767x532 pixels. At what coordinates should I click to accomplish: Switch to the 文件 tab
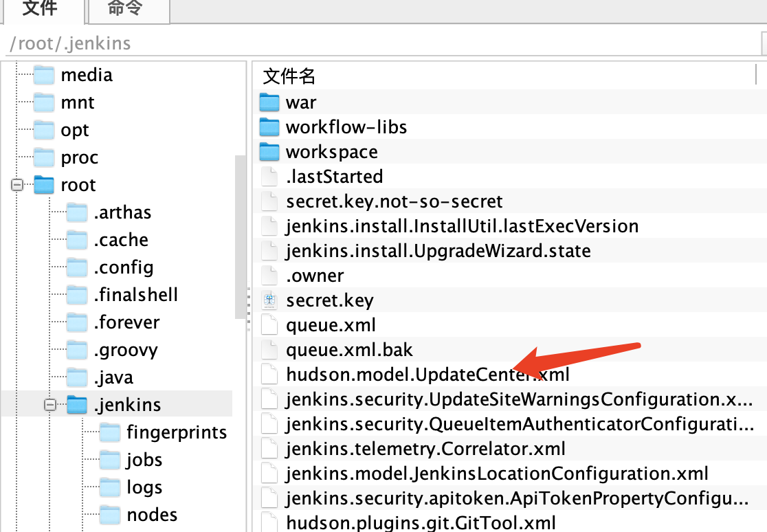(x=44, y=10)
